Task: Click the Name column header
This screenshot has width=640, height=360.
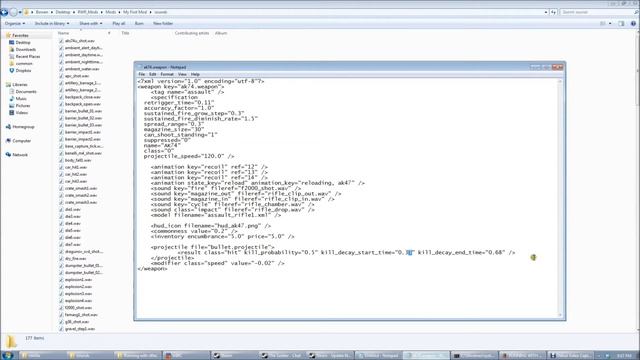Action: pyautogui.click(x=63, y=33)
